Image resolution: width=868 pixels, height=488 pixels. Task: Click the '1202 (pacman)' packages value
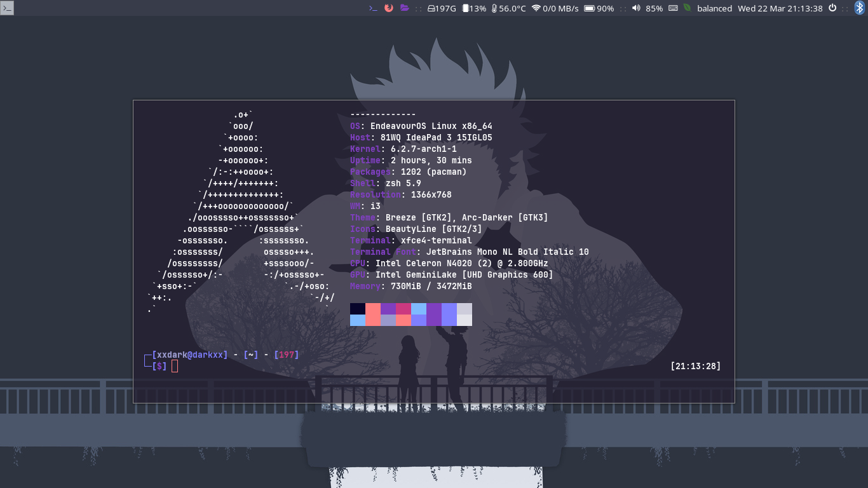tap(434, 172)
